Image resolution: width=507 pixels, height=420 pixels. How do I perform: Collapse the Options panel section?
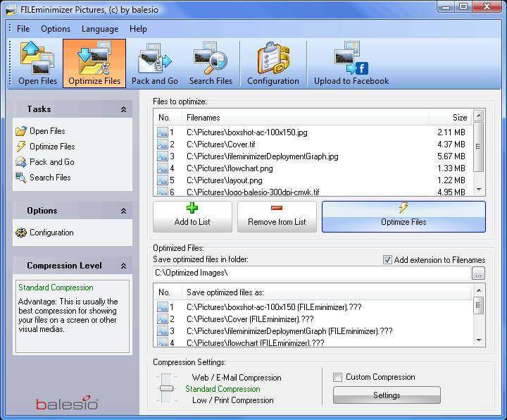[x=123, y=211]
